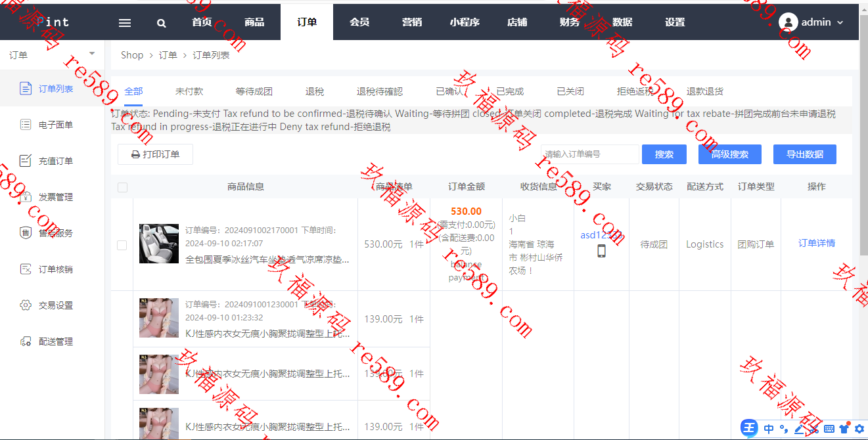This screenshot has height=440, width=868.
Task: Toggle the punctuation mode icon in IME bar
Action: [784, 429]
